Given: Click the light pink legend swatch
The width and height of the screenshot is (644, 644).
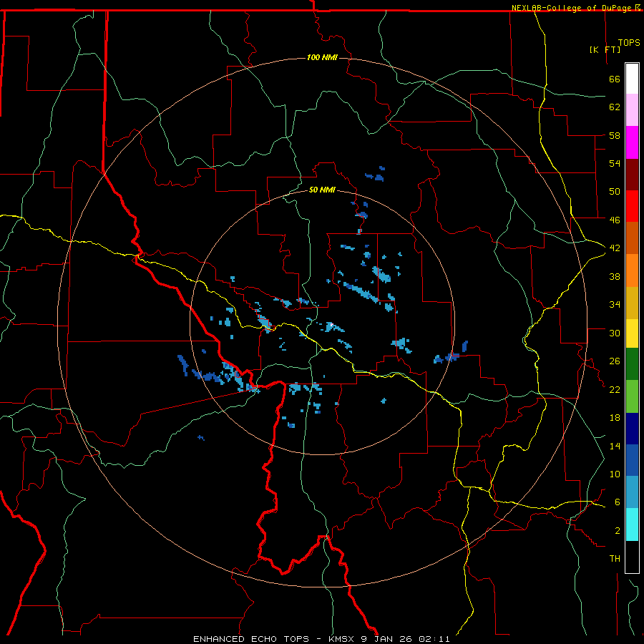Looking at the screenshot, I should pyautogui.click(x=632, y=109).
